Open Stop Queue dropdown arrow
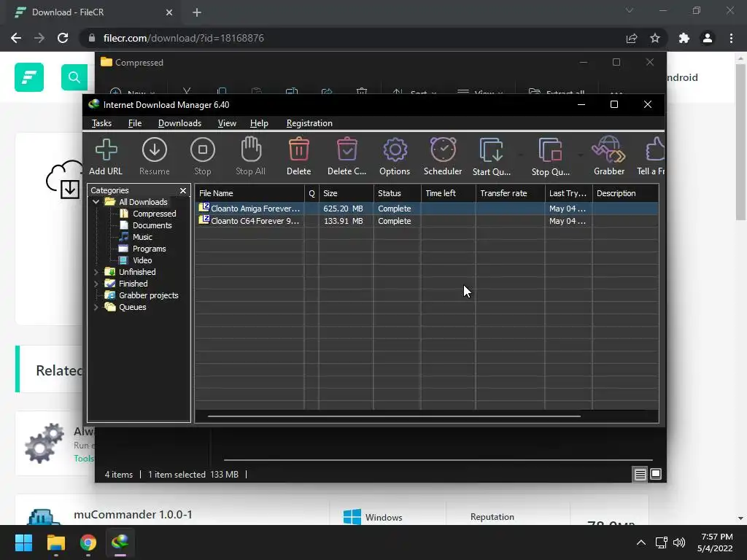This screenshot has width=747, height=560. (x=580, y=155)
